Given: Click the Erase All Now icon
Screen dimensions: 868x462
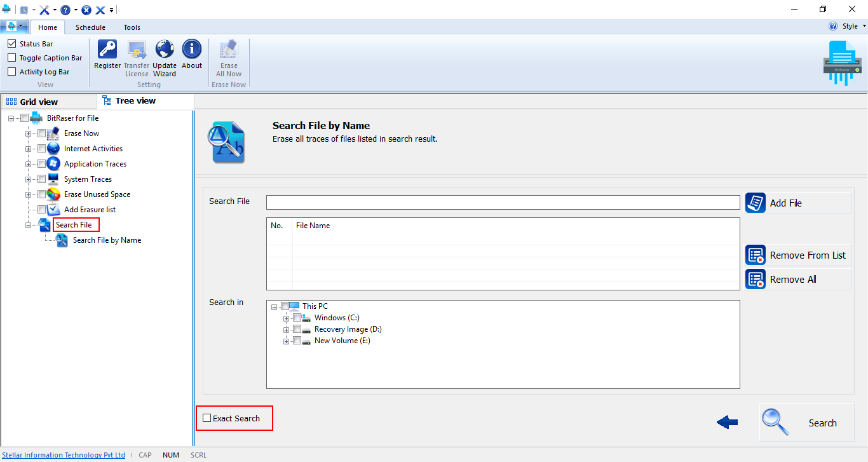Looking at the screenshot, I should 229,50.
